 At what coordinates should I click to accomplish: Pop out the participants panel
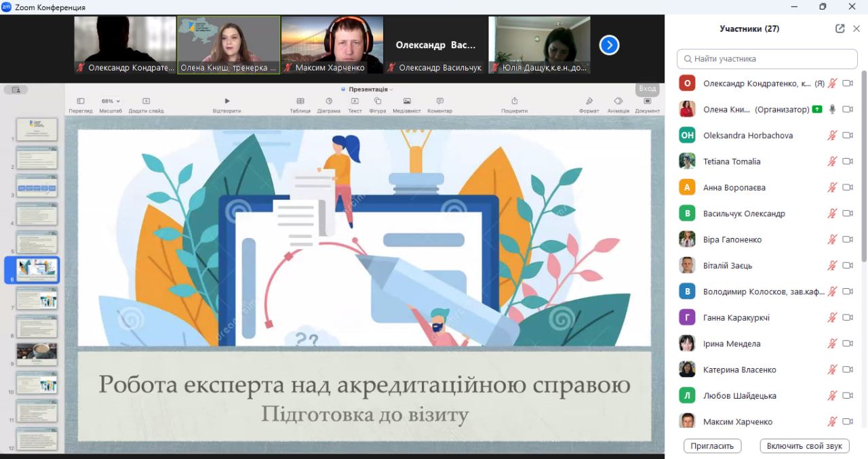click(840, 28)
